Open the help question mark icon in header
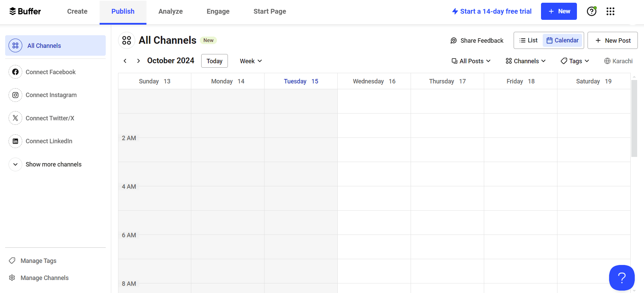Viewport: 644px width, 293px height. 591,11
